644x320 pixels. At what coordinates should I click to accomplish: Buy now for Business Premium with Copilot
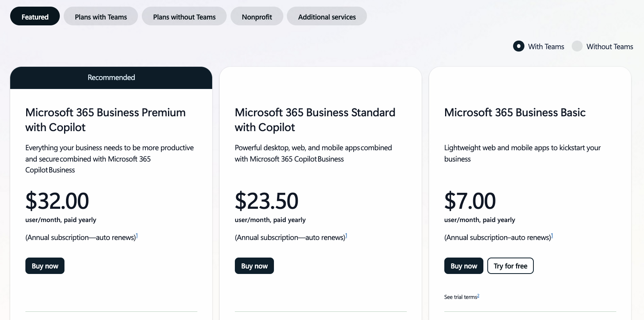click(x=45, y=266)
